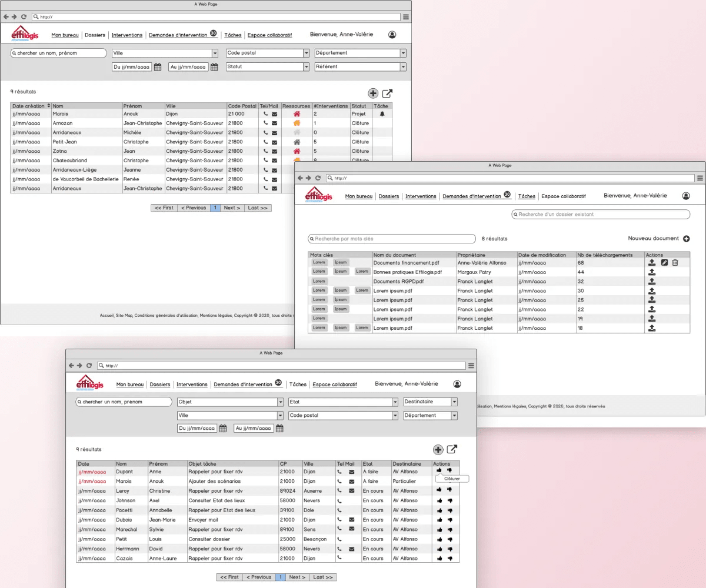This screenshot has width=706, height=588.
Task: Open the Ville dropdown in Tâches window
Action: pyautogui.click(x=231, y=416)
